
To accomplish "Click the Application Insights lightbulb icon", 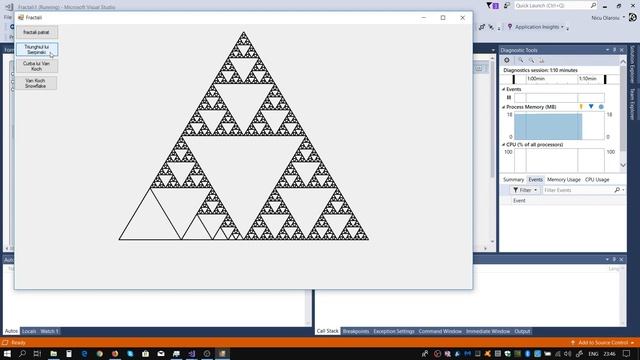I will pos(510,27).
